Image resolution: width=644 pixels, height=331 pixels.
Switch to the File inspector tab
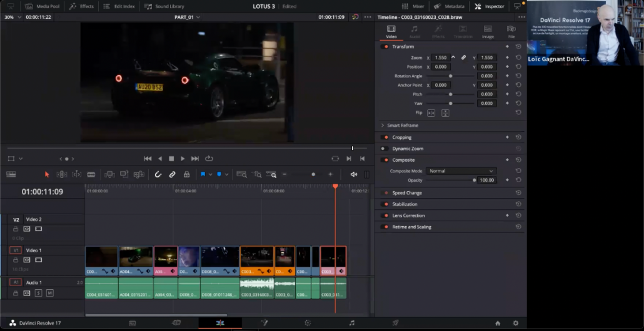point(511,32)
